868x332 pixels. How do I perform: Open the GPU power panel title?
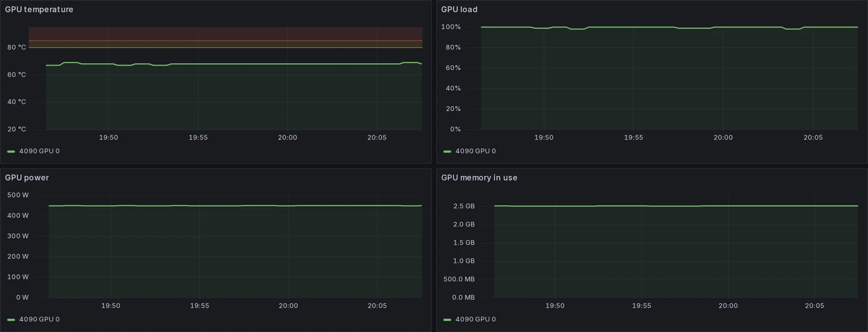pyautogui.click(x=27, y=177)
